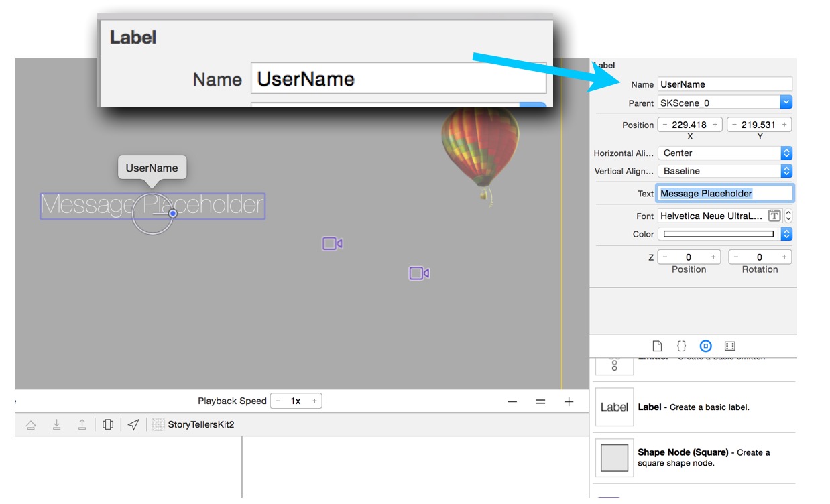The height and width of the screenshot is (504, 830).
Task: Click the Label library item
Action: (614, 407)
